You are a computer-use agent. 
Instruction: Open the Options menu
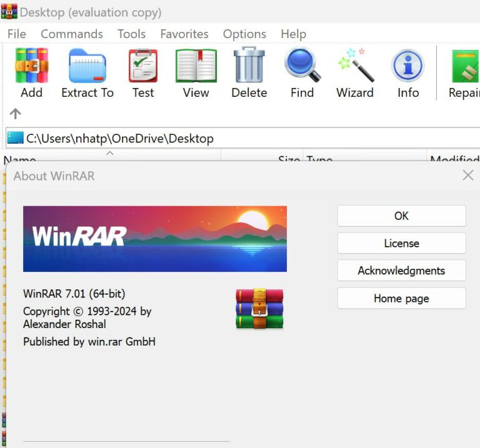coord(244,34)
